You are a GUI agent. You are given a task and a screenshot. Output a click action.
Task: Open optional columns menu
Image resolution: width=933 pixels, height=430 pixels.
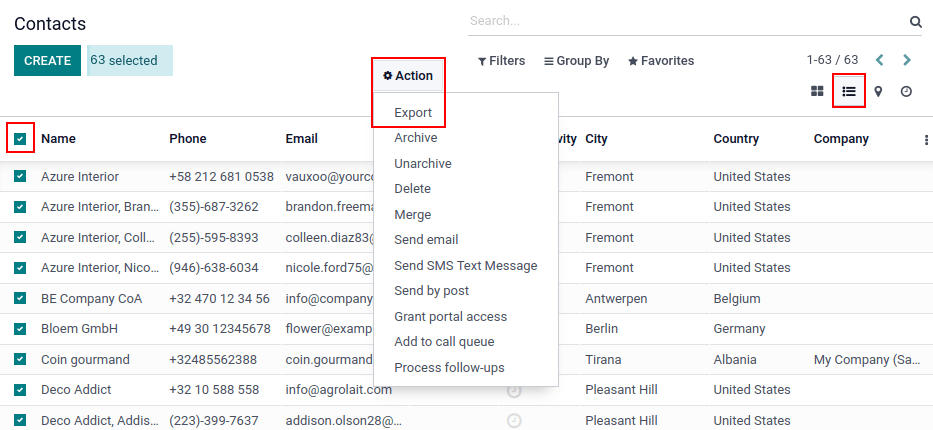pos(926,140)
